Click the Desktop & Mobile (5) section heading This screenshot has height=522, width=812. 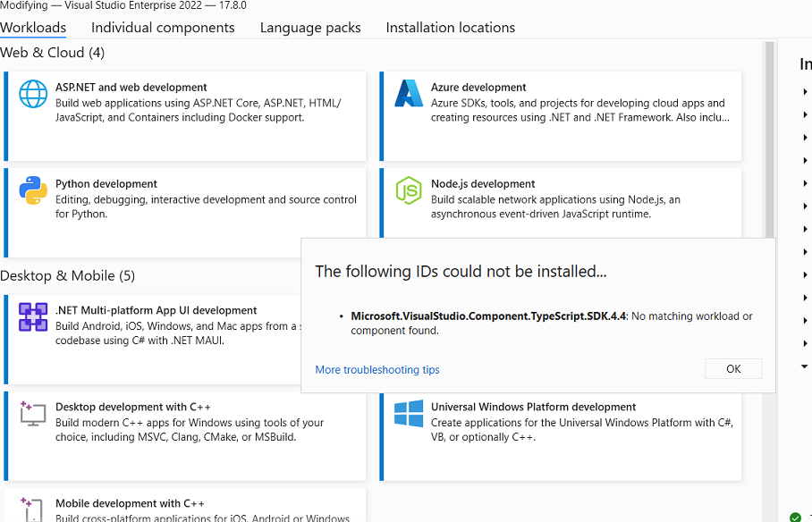coord(67,275)
